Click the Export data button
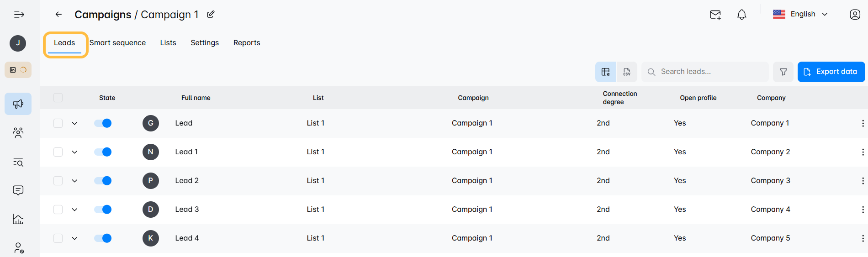 [831, 72]
